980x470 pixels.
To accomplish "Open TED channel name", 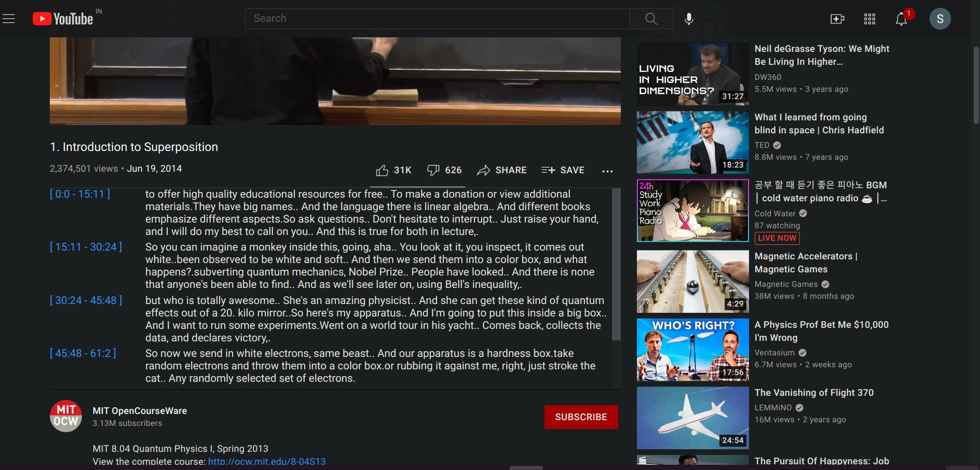I will click(x=762, y=145).
